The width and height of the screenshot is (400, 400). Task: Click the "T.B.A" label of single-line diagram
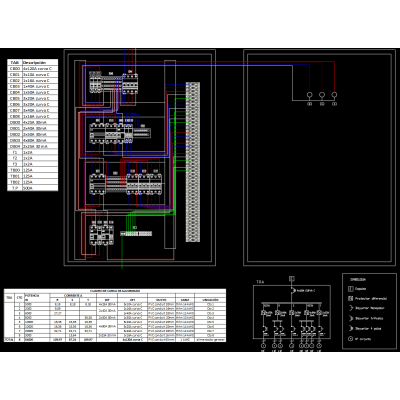(x=260, y=282)
